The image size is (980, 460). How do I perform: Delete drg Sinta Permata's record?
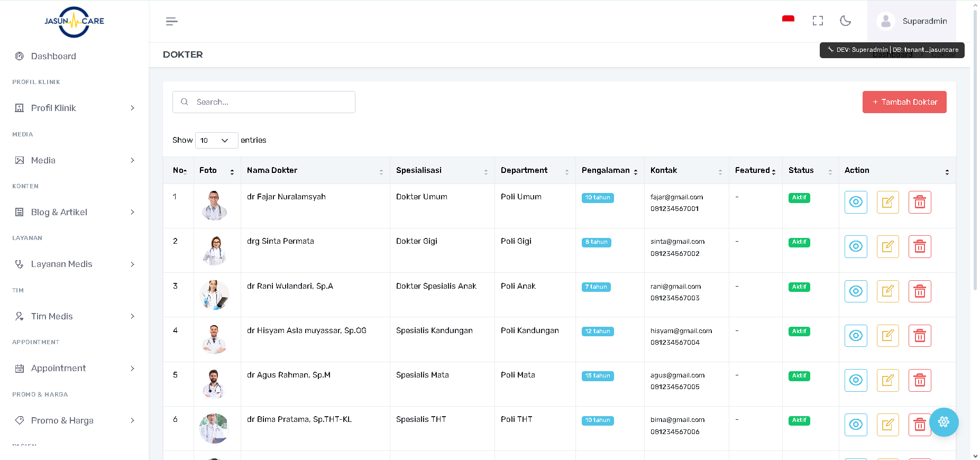click(919, 246)
